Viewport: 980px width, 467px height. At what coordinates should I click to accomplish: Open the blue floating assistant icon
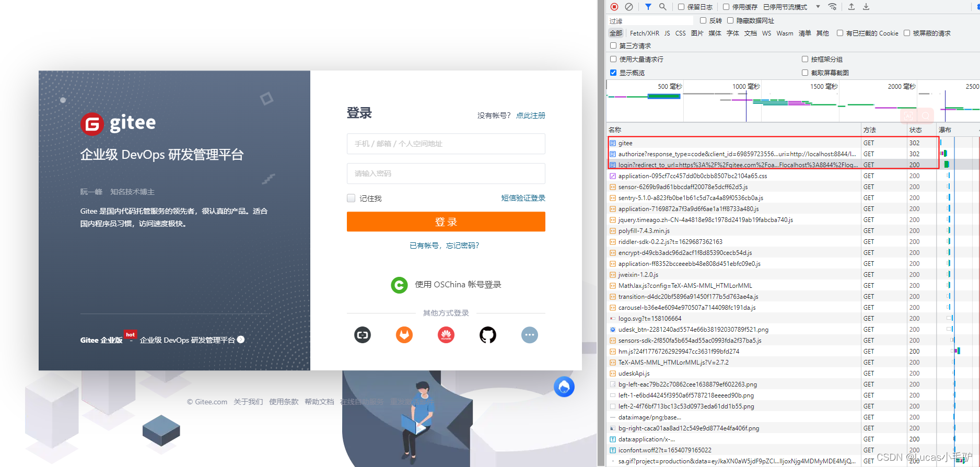tap(564, 387)
